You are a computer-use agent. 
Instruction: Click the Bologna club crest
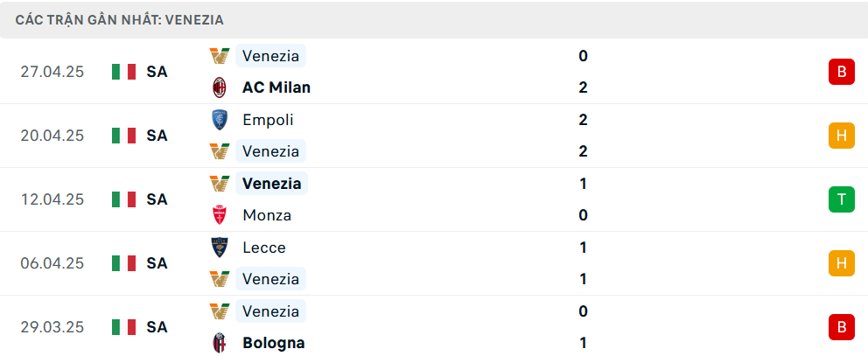point(220,343)
